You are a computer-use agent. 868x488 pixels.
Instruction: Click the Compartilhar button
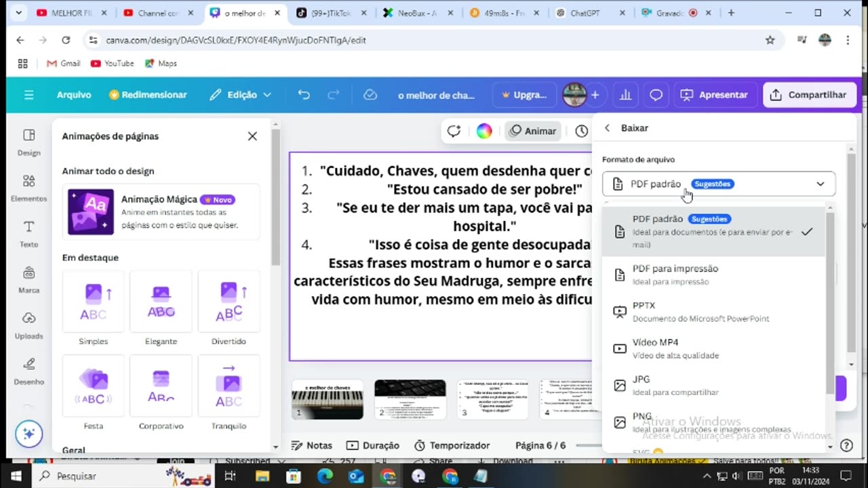(x=809, y=95)
